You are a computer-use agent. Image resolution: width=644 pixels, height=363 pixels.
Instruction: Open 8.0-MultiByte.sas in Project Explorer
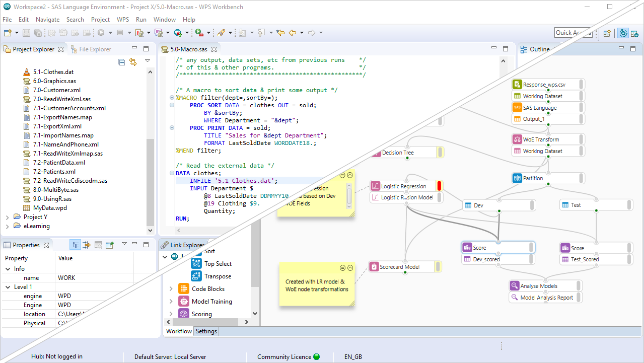(x=55, y=190)
